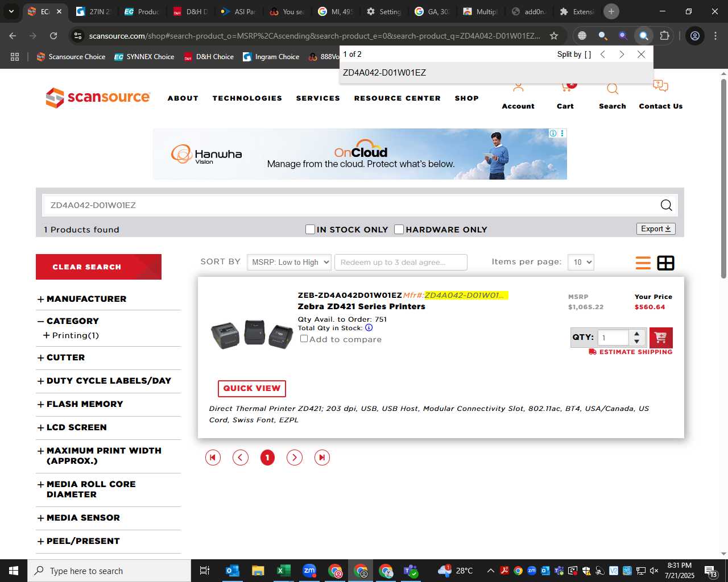Go to first results page
Screen dimensions: 728x582
[213, 458]
